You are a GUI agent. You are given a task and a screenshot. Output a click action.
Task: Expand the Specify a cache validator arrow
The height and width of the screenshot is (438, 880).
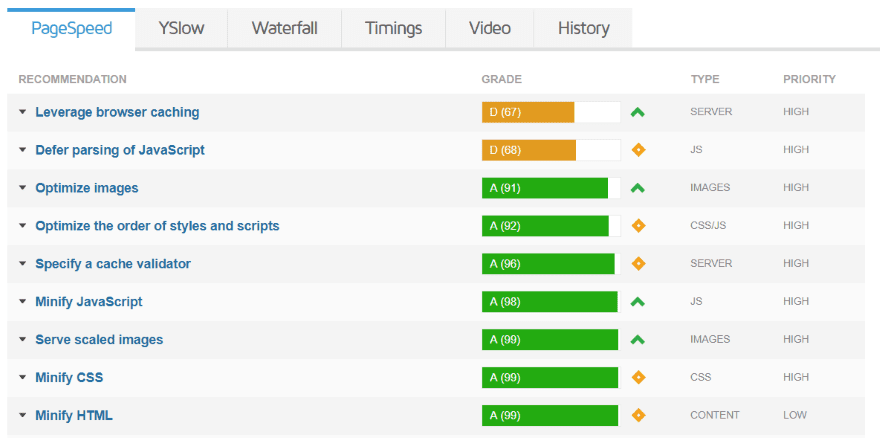coord(22,263)
